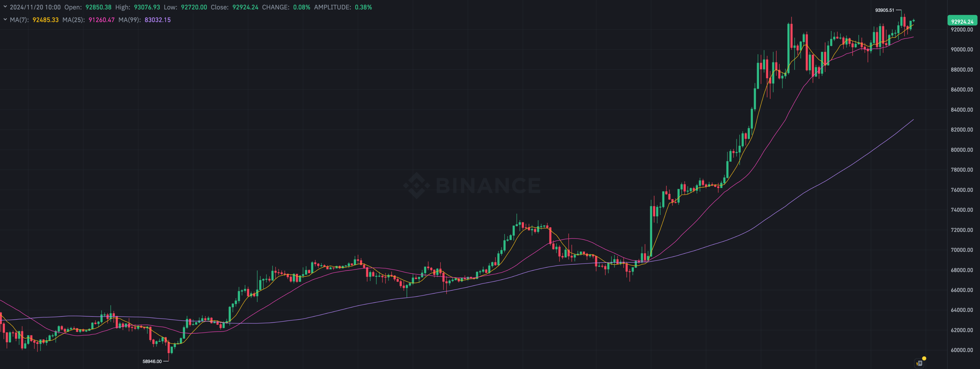The height and width of the screenshot is (369, 980).
Task: Click the 64000.00 price axis label
Action: click(x=962, y=310)
